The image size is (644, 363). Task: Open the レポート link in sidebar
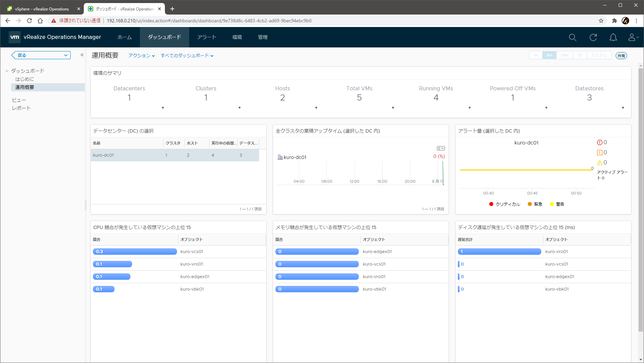[x=21, y=108]
